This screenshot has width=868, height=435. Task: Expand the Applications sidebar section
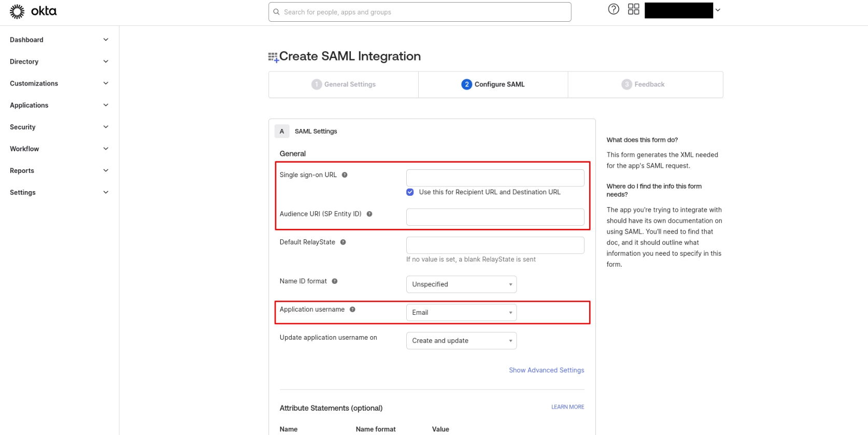[59, 105]
